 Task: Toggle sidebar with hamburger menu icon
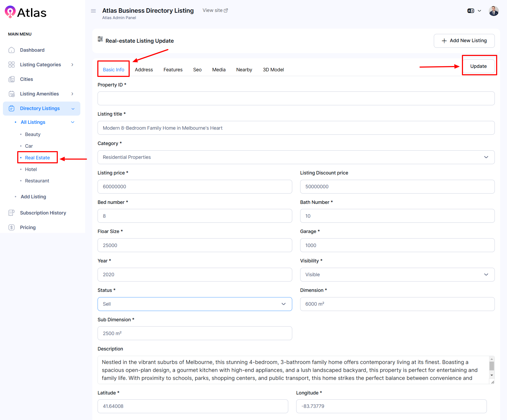[93, 11]
